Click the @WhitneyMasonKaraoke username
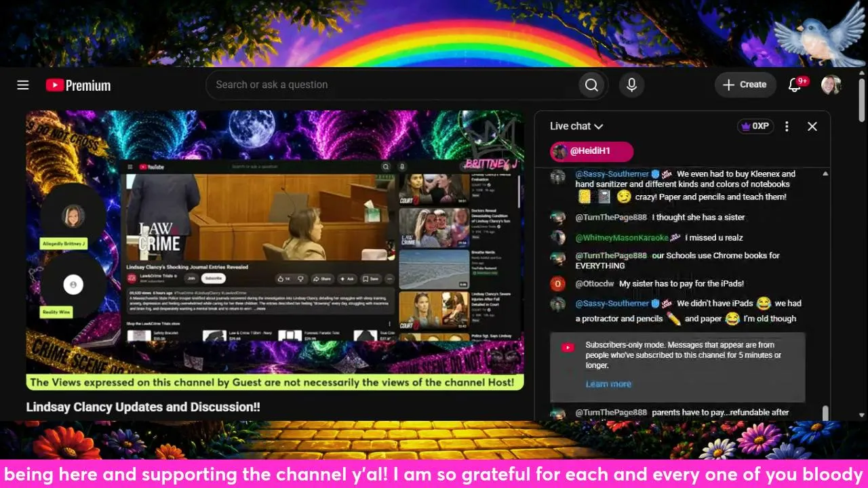The image size is (868, 488). pyautogui.click(x=622, y=238)
